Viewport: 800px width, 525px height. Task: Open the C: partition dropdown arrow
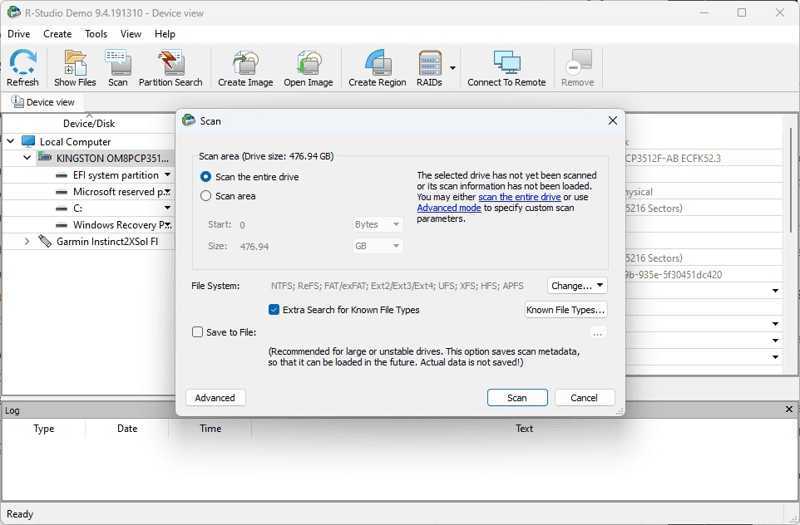point(167,208)
